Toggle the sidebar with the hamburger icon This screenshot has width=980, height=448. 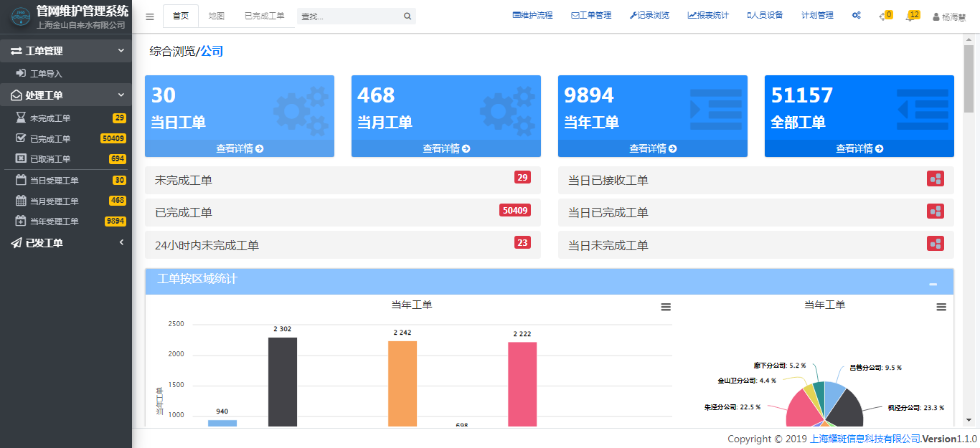click(150, 16)
